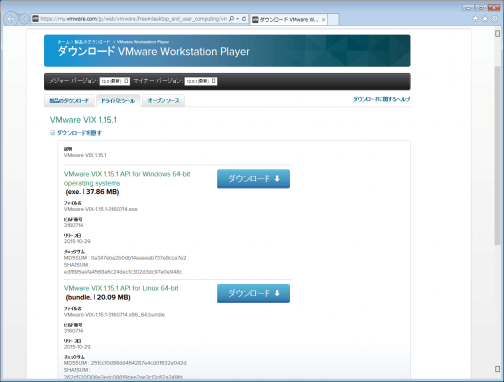
Task: Click the refresh icon in address bar
Action: [x=244, y=19]
